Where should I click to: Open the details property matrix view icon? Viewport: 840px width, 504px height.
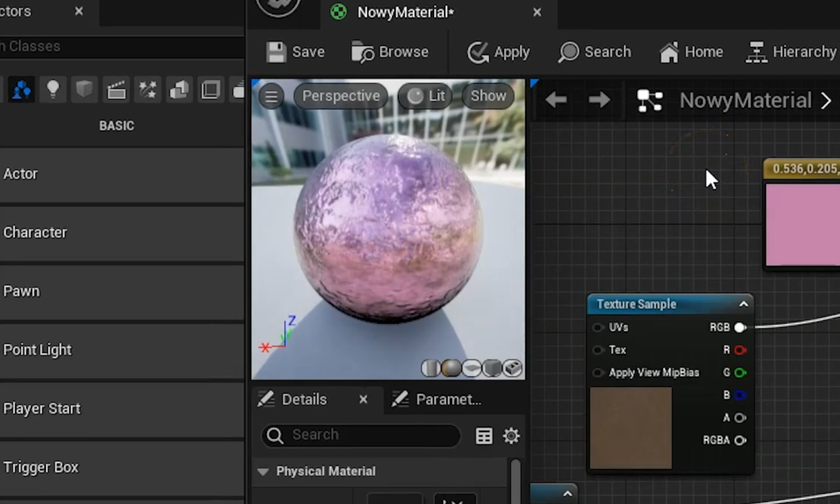[484, 436]
